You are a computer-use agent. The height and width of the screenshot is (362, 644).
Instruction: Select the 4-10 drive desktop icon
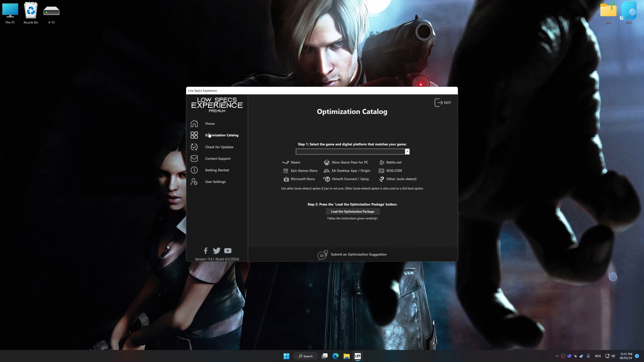coord(51,15)
